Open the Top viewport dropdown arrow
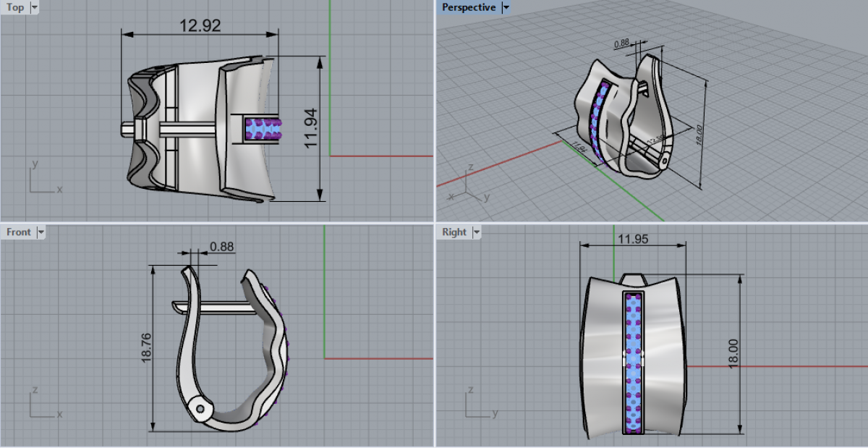This screenshot has width=868, height=448. (35, 7)
